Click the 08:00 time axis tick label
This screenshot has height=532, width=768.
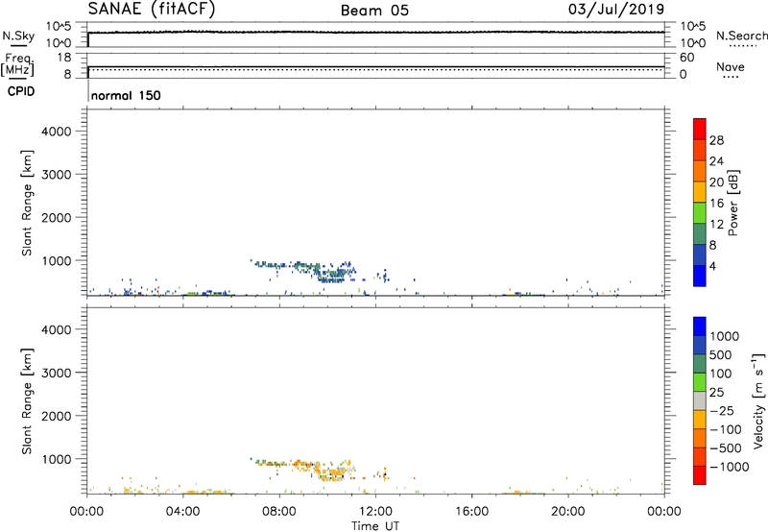click(x=279, y=512)
